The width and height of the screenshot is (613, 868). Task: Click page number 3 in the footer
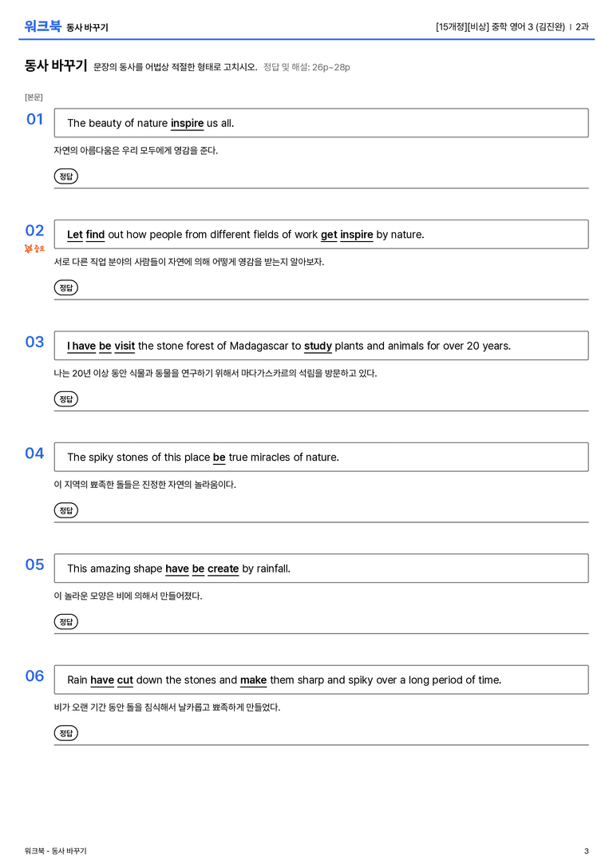coord(587,851)
